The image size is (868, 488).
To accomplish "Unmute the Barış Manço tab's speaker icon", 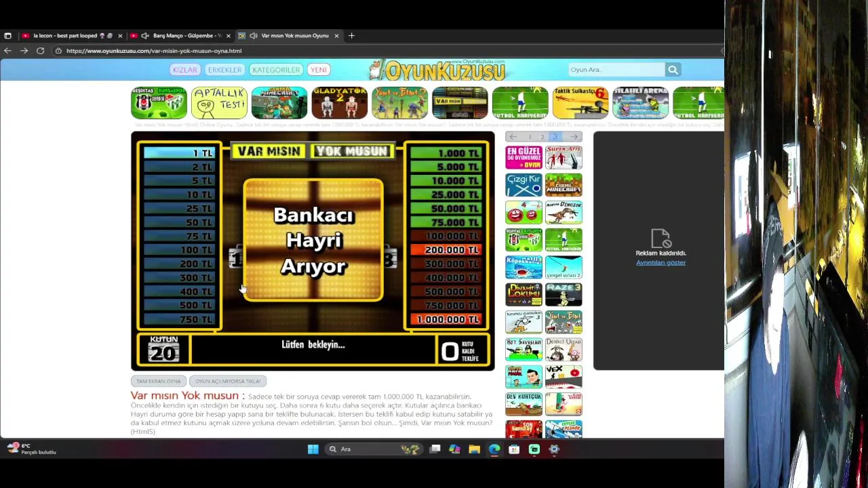I will (x=144, y=36).
